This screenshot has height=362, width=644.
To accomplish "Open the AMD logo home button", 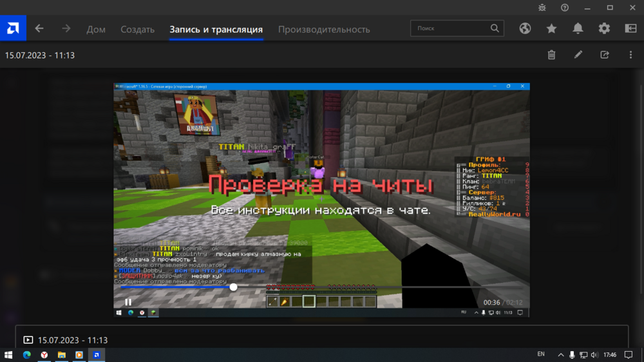I will click(x=13, y=28).
